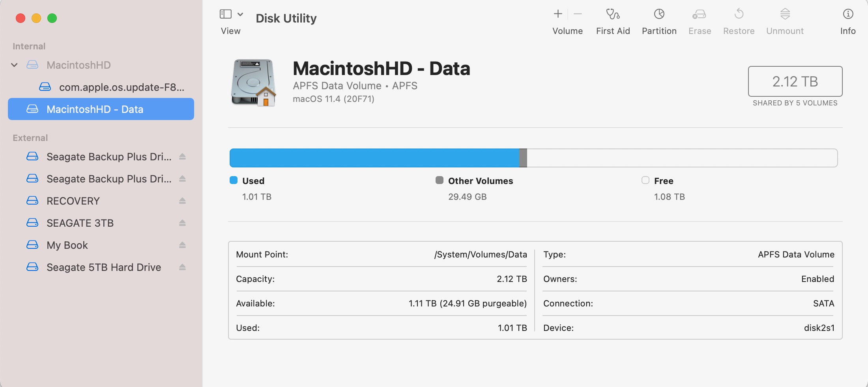The width and height of the screenshot is (868, 387).
Task: Click the Unmount toolbar icon
Action: (785, 14)
